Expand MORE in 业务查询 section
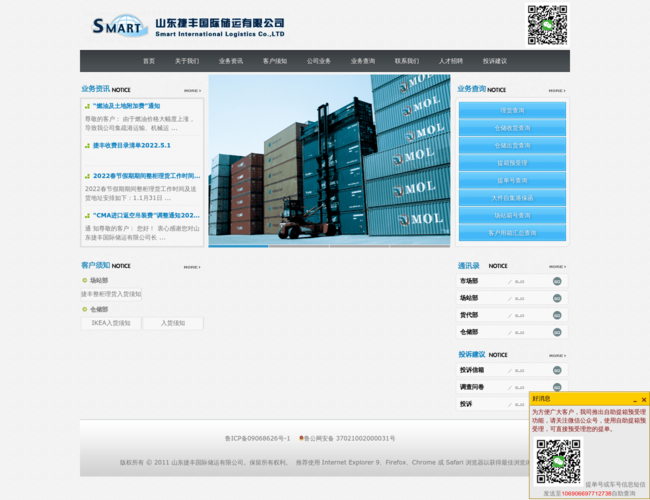 pos(557,90)
